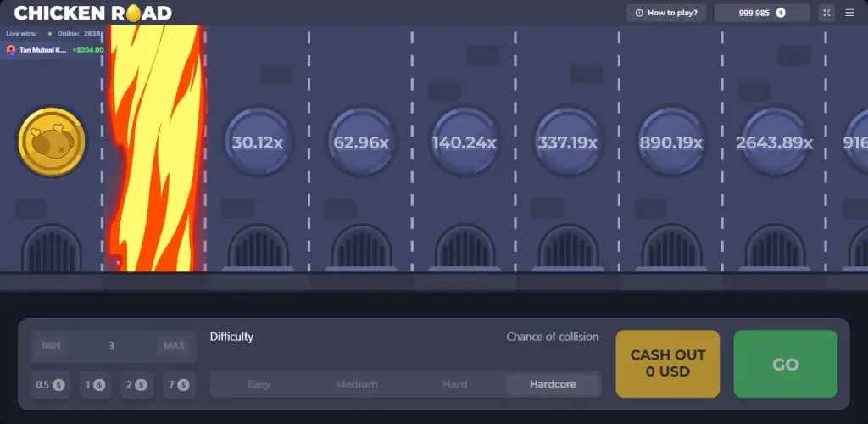
Task: Click the sewer grate under 337.19x
Action: (569, 248)
